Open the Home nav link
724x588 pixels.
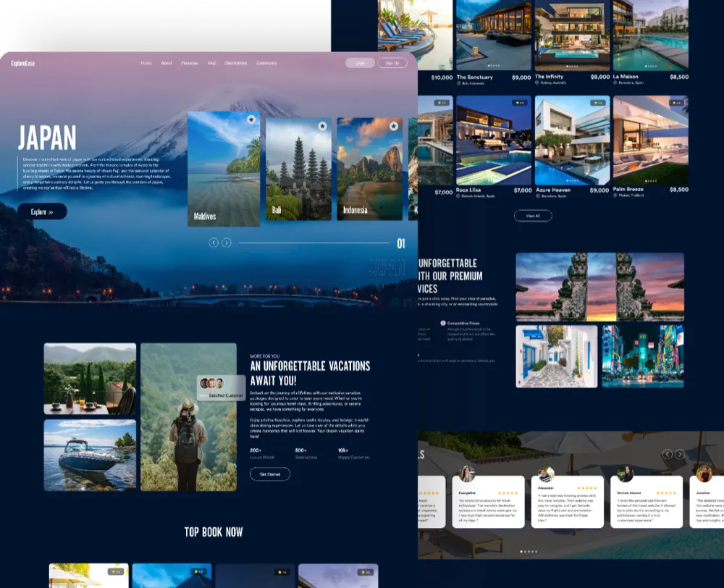click(146, 63)
